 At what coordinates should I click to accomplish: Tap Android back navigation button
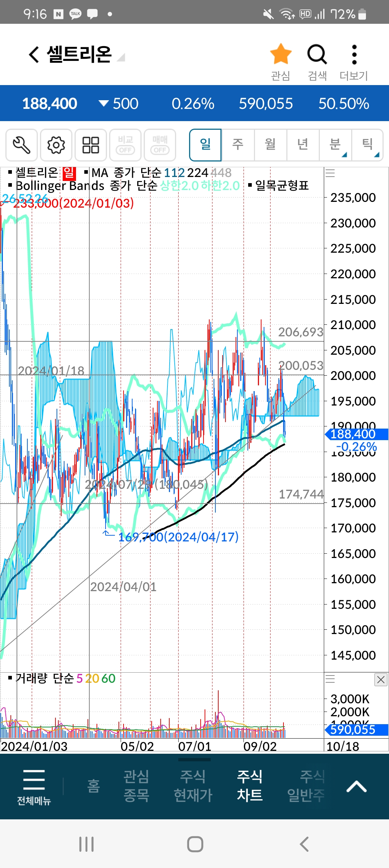click(304, 844)
